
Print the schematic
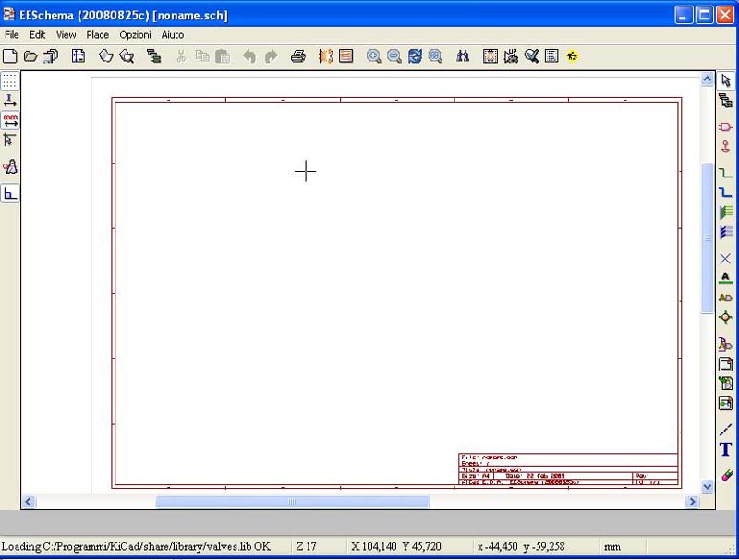point(297,56)
